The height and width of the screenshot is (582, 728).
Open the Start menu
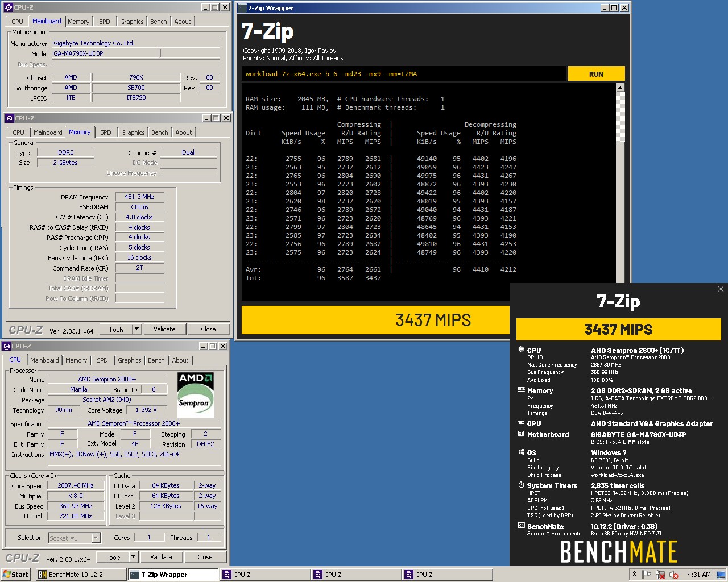[15, 575]
